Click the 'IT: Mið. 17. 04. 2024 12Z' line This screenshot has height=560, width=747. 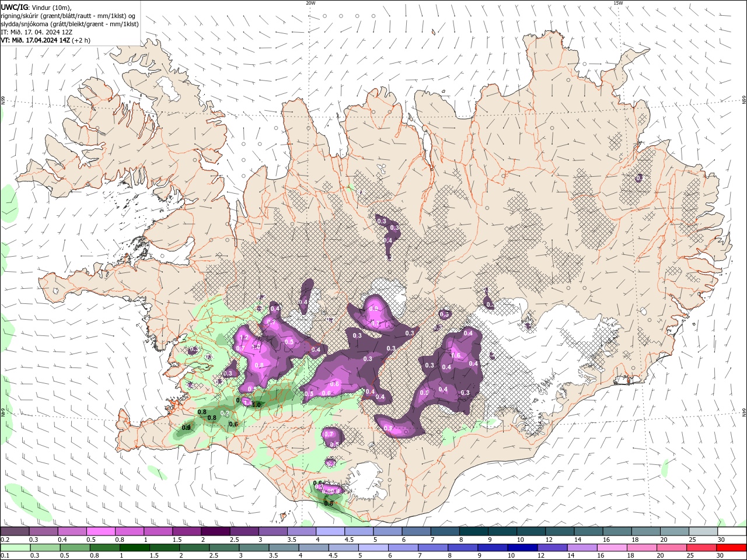(37, 32)
